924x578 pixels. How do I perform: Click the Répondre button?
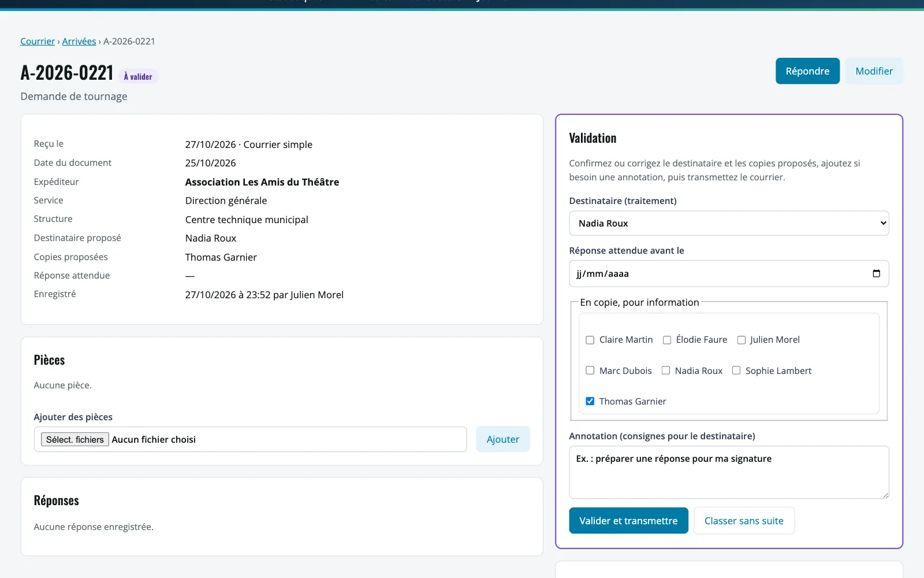tap(807, 71)
